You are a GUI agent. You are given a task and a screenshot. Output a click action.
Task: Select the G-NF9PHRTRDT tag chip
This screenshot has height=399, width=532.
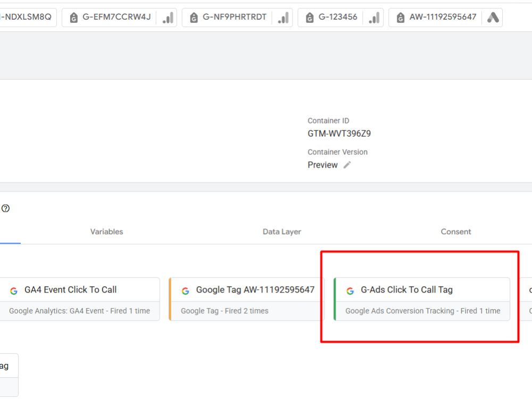(237, 18)
